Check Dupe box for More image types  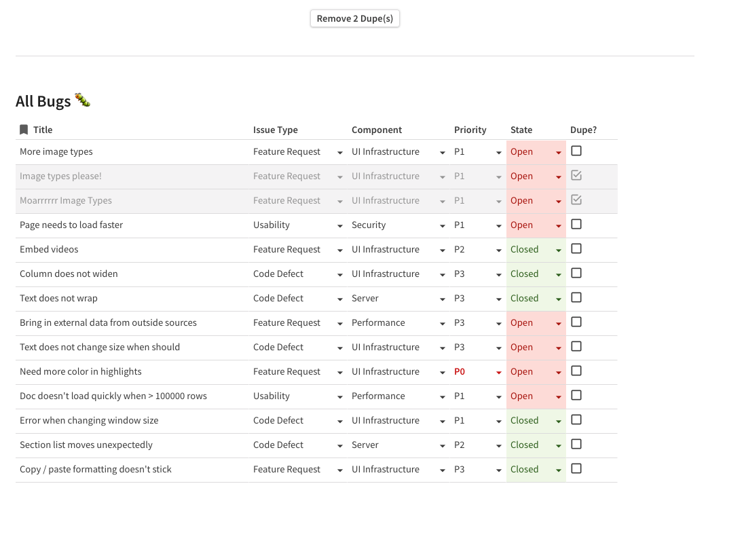(x=576, y=151)
